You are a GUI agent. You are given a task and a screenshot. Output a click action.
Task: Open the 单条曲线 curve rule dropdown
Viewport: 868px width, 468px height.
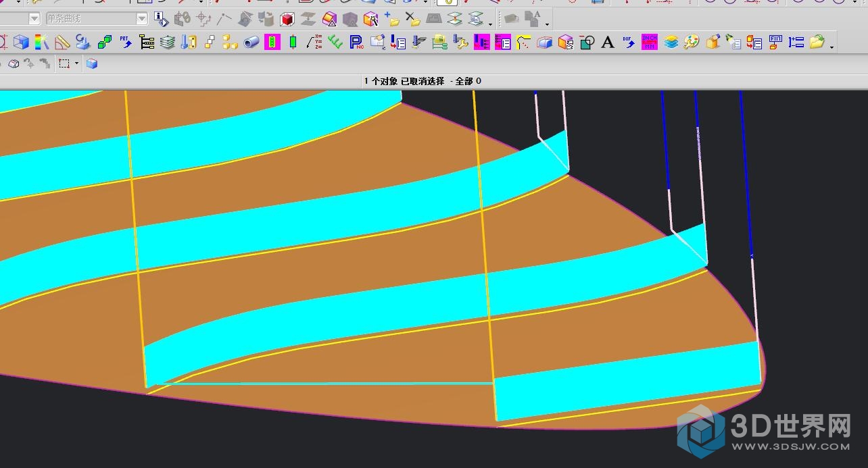(142, 19)
